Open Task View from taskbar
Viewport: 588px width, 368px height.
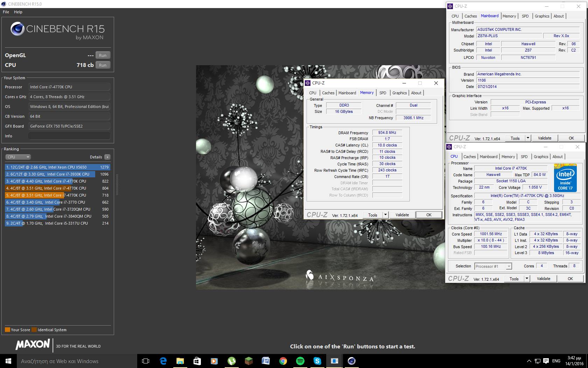point(146,361)
